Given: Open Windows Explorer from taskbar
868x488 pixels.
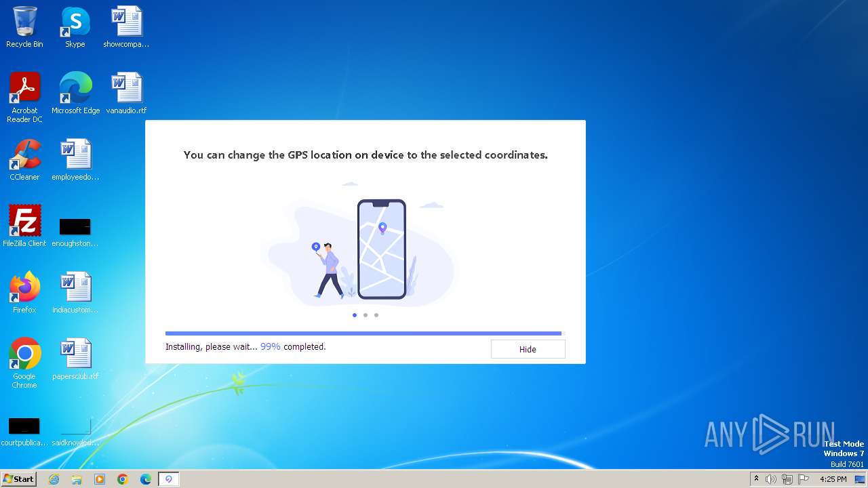Looking at the screenshot, I should (77, 479).
